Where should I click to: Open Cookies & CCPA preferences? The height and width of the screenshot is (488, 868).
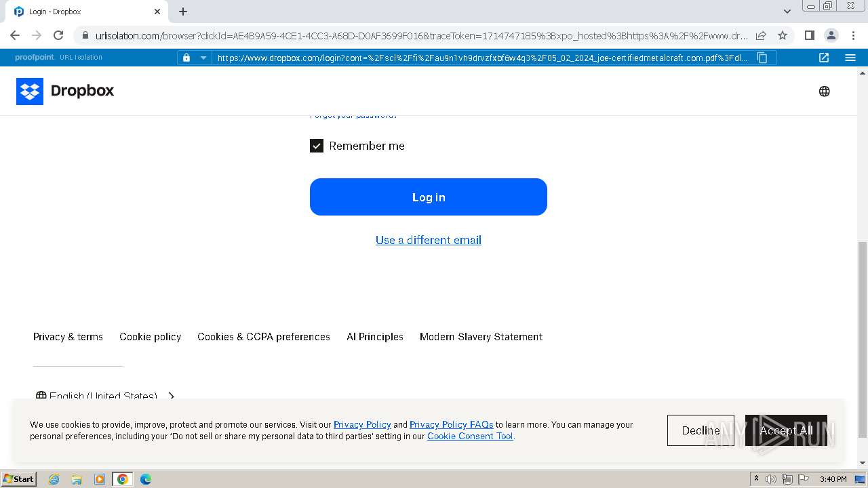[264, 337]
